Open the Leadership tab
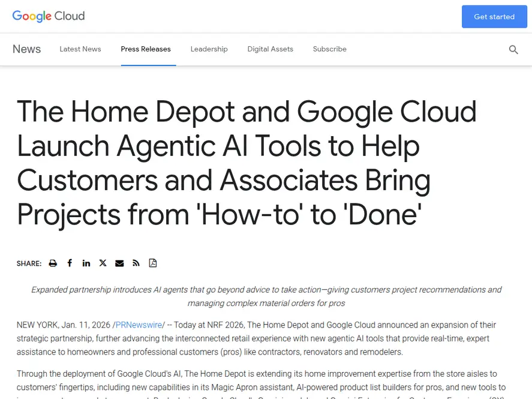Screen dimensions: 532x399 pos(209,49)
